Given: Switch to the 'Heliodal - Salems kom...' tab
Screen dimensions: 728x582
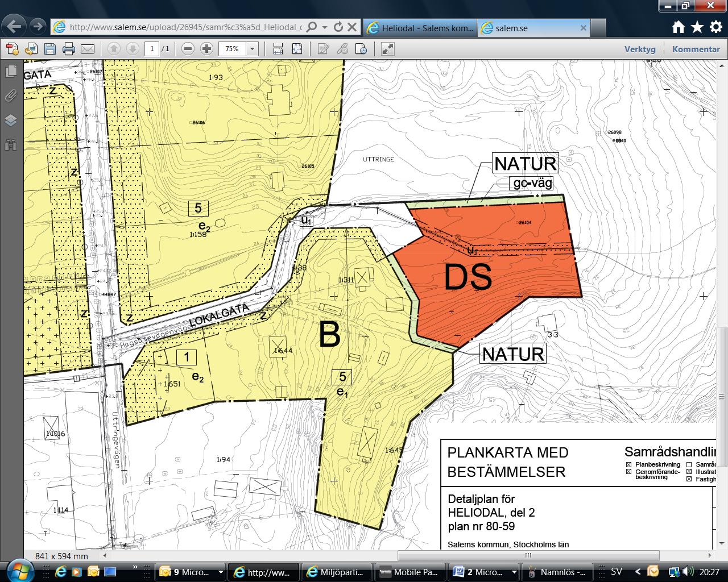Looking at the screenshot, I should 420,28.
